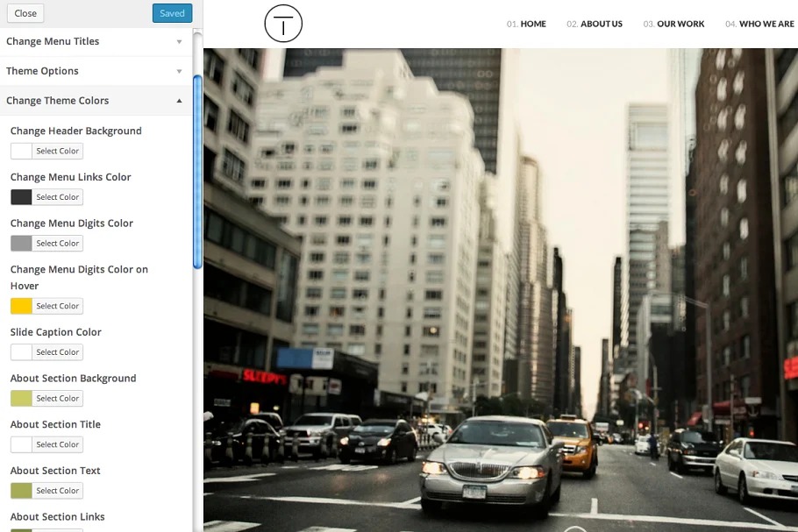The width and height of the screenshot is (798, 532).
Task: Click the yellow Menu Digits Hover swatch
Action: click(x=21, y=306)
